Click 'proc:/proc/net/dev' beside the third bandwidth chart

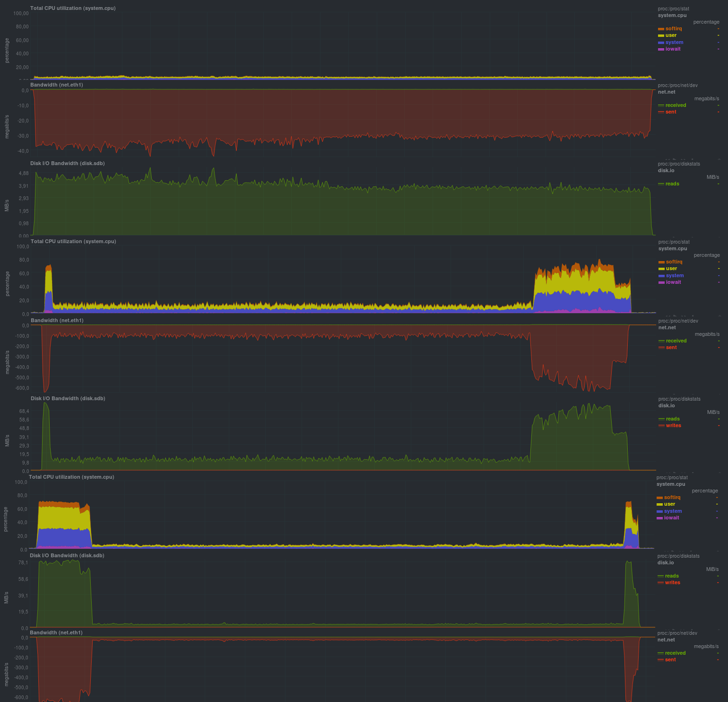coord(677,633)
